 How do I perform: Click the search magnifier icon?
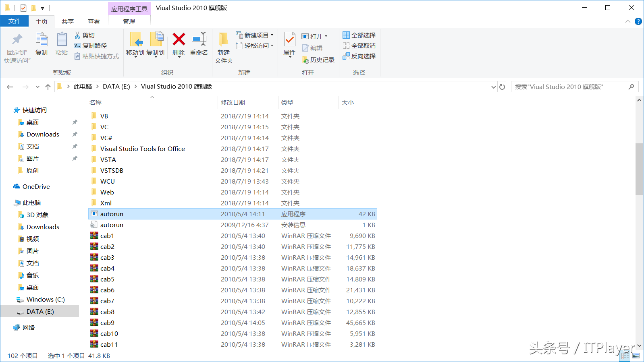631,87
